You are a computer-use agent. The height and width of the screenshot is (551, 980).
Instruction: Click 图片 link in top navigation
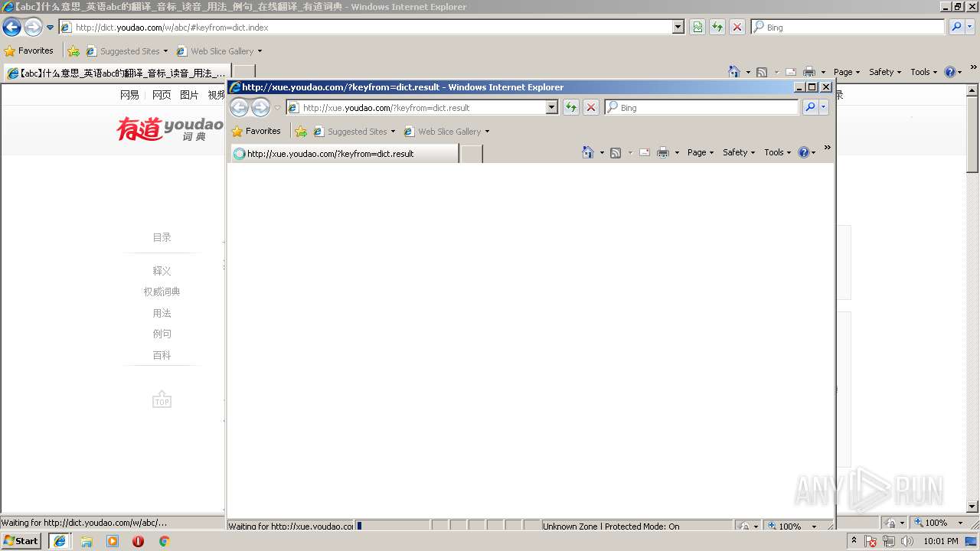click(189, 95)
